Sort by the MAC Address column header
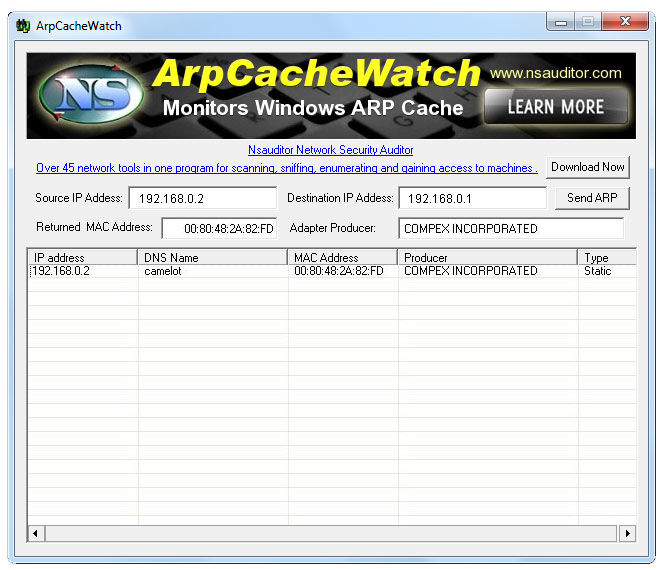This screenshot has height=570, width=670. pyautogui.click(x=342, y=257)
